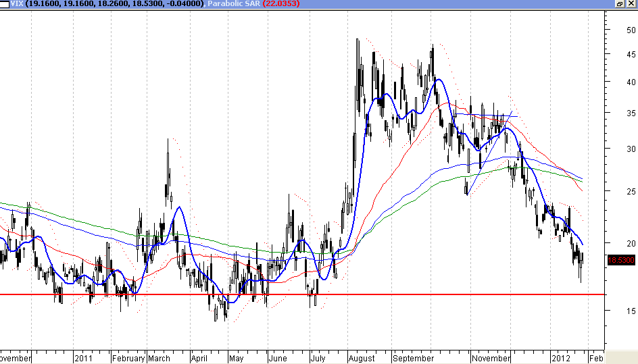Screen dimensions: 638x364
Task: Restore down the VIX chart window
Action: pos(620,3)
